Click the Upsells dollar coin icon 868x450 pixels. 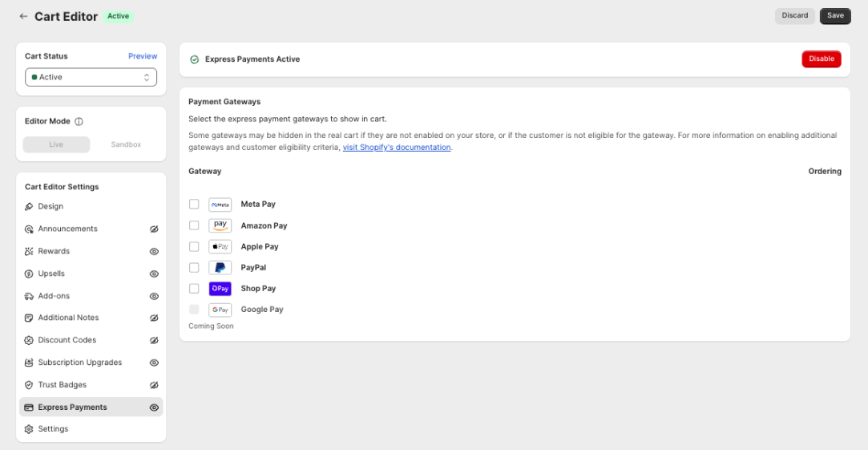30,274
